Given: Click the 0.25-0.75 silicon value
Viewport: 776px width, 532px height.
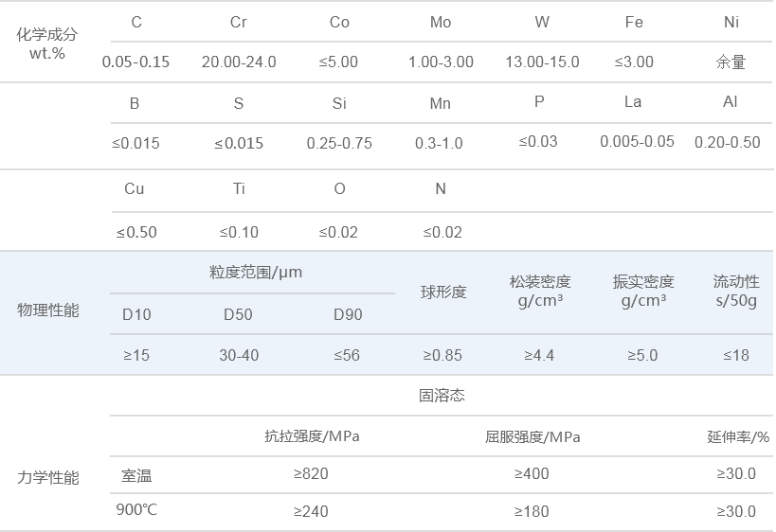Looking at the screenshot, I should (339, 144).
